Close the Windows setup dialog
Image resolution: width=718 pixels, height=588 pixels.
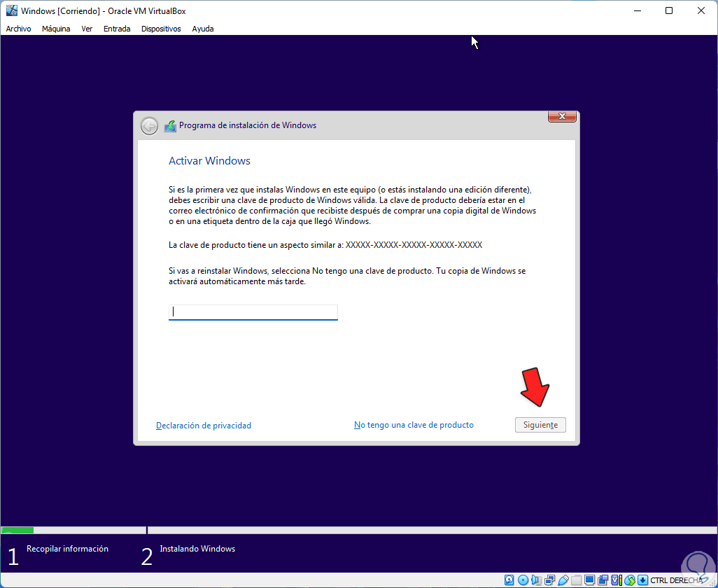562,116
